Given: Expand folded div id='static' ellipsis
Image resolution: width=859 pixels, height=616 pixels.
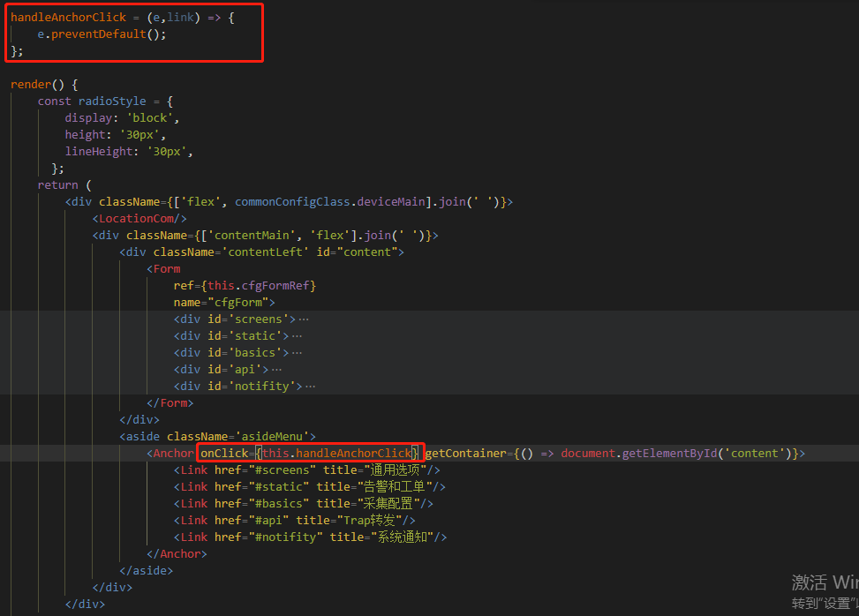Looking at the screenshot, I should click(297, 336).
